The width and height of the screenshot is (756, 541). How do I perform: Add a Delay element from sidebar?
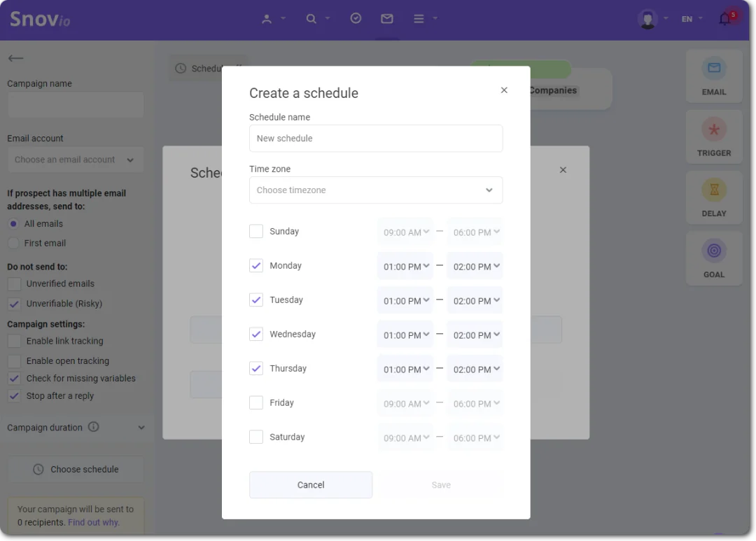point(713,197)
